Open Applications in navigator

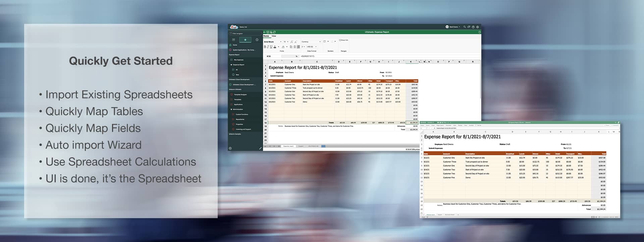[238, 105]
